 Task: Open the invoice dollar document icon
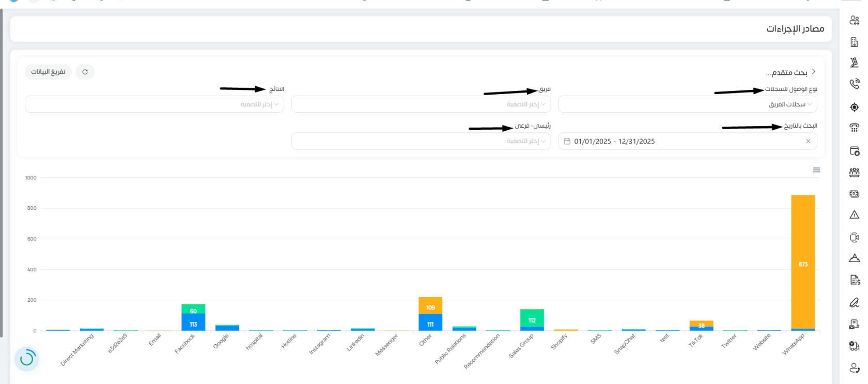[855, 280]
